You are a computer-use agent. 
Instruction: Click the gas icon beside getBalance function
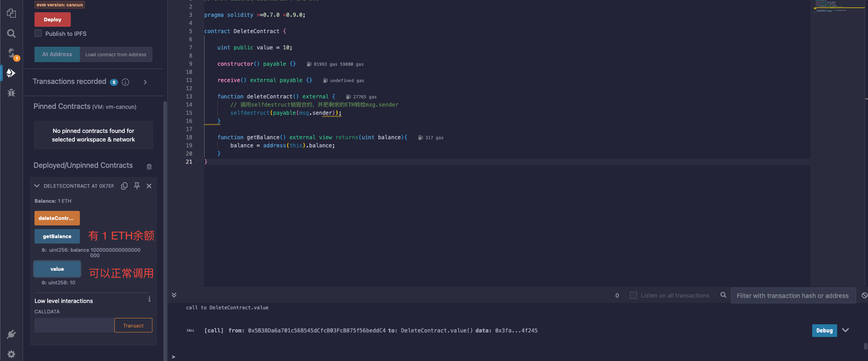tap(420, 138)
